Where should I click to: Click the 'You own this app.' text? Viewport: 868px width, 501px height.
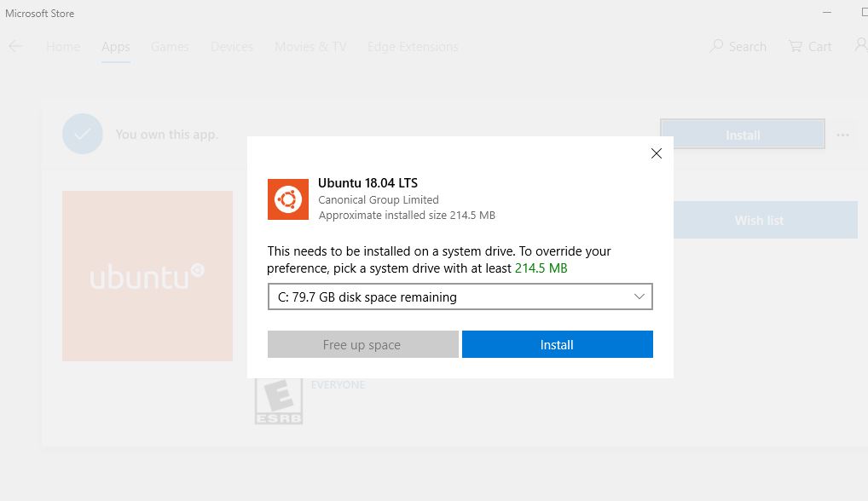coord(166,135)
